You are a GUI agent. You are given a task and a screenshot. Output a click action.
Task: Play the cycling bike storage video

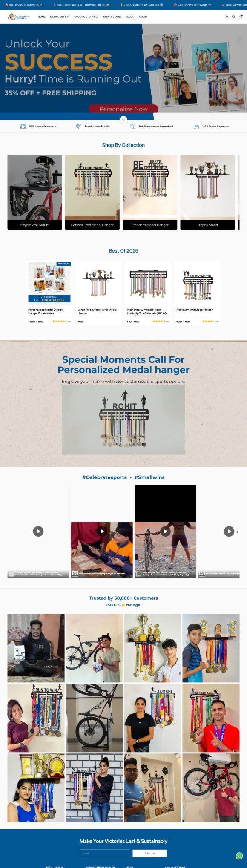165,531
